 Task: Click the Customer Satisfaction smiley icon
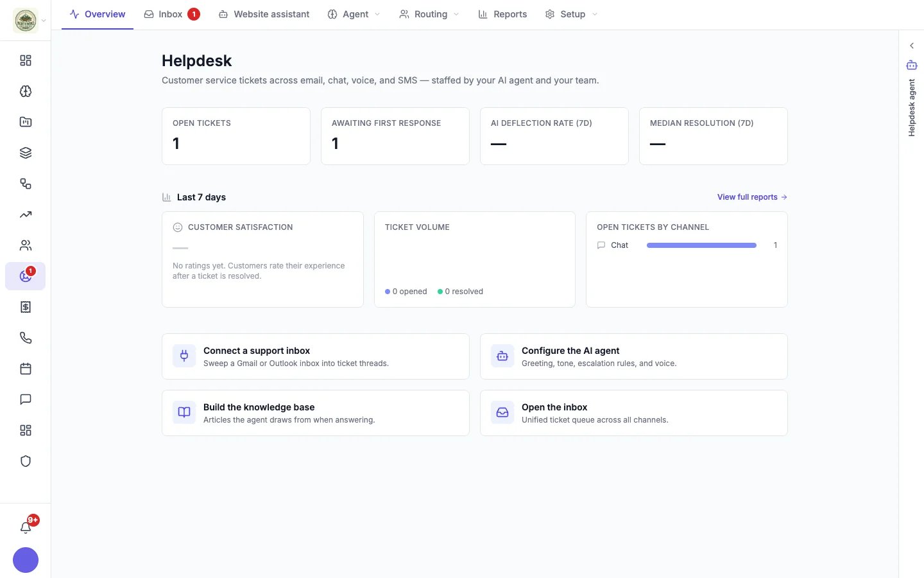click(178, 227)
